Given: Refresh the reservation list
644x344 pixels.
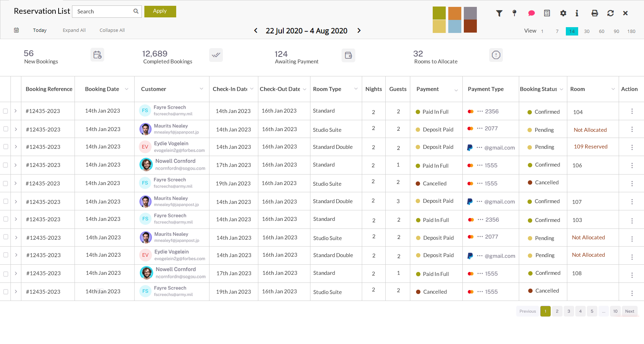Looking at the screenshot, I should (610, 13).
